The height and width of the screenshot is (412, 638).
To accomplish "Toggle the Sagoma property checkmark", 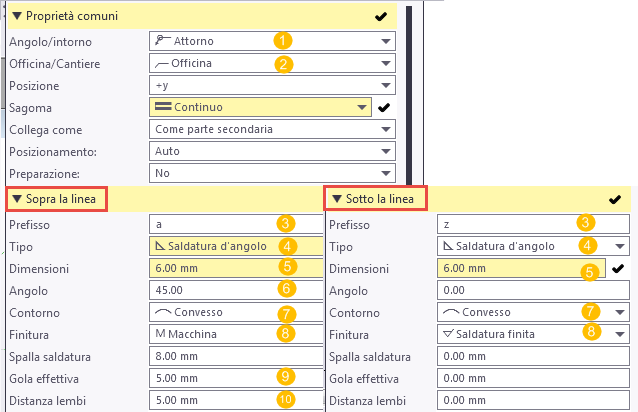I will 384,107.
